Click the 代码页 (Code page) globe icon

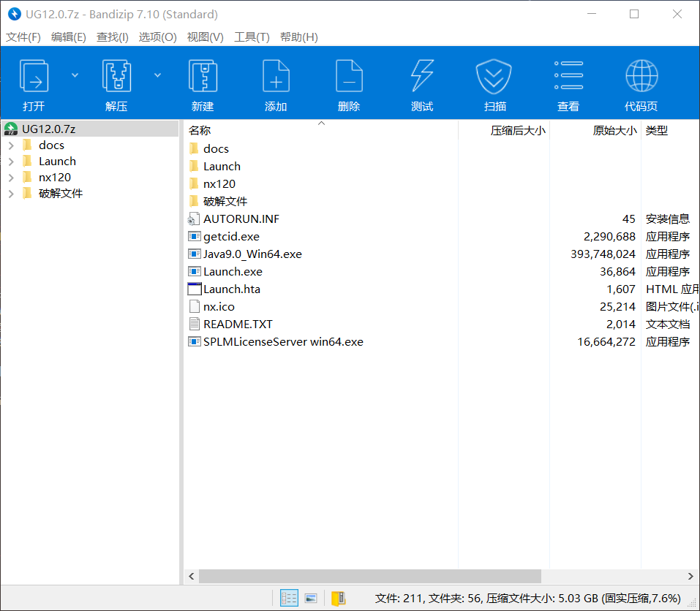(641, 76)
